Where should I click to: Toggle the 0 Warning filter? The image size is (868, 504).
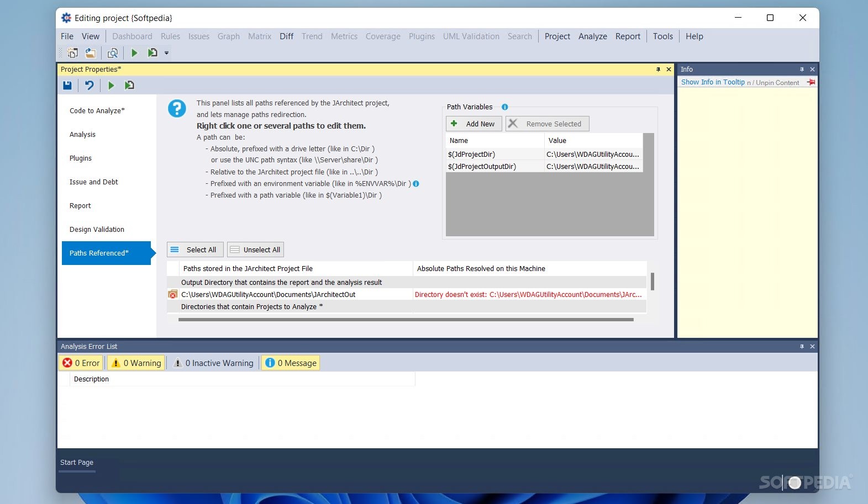coord(136,363)
